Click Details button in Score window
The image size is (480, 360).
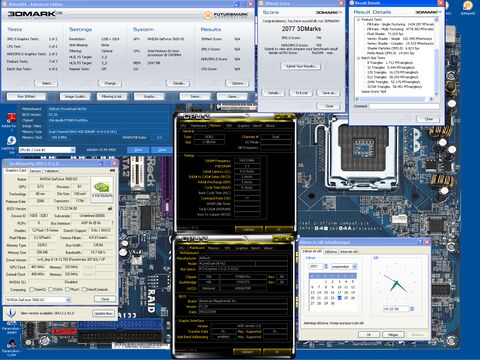274,93
